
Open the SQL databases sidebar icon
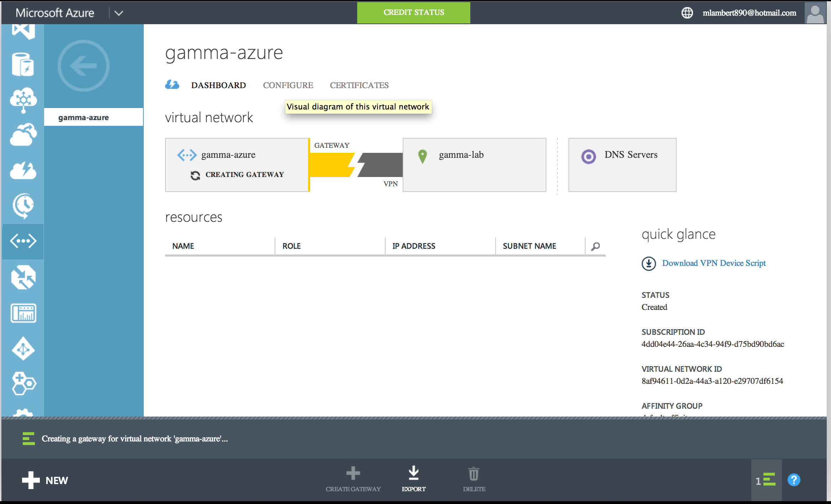23,65
